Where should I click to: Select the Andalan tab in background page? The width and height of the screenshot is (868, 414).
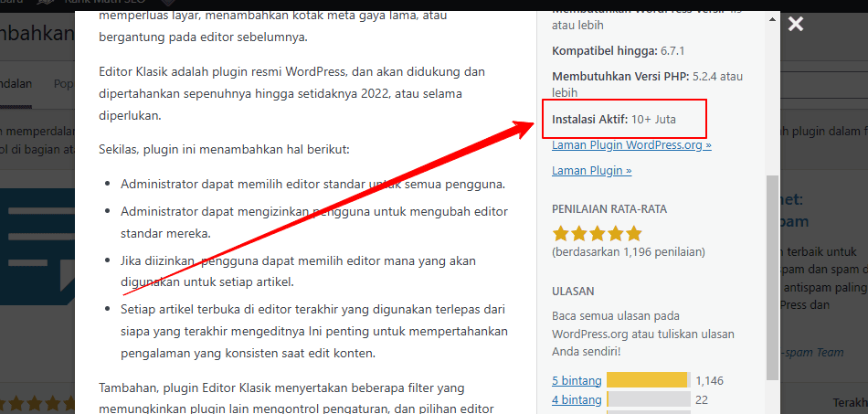click(16, 84)
